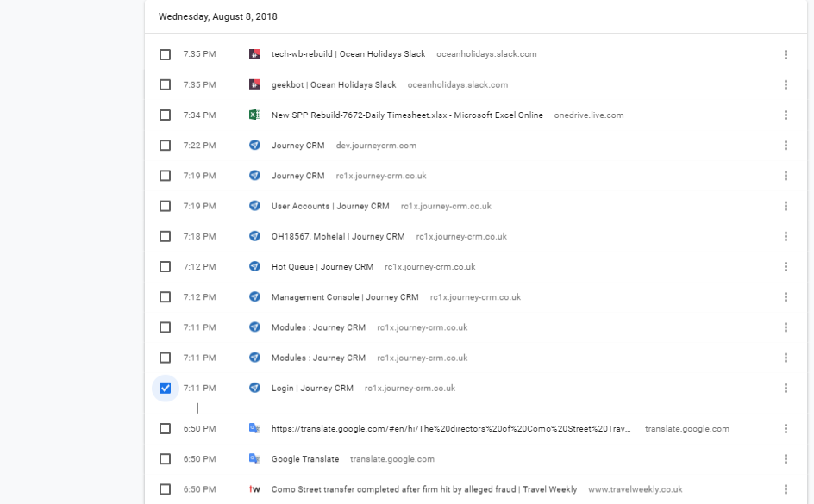Viewport: 814px width, 504px height.
Task: Click Slack favicon beside geekbot entry
Action: 254,84
